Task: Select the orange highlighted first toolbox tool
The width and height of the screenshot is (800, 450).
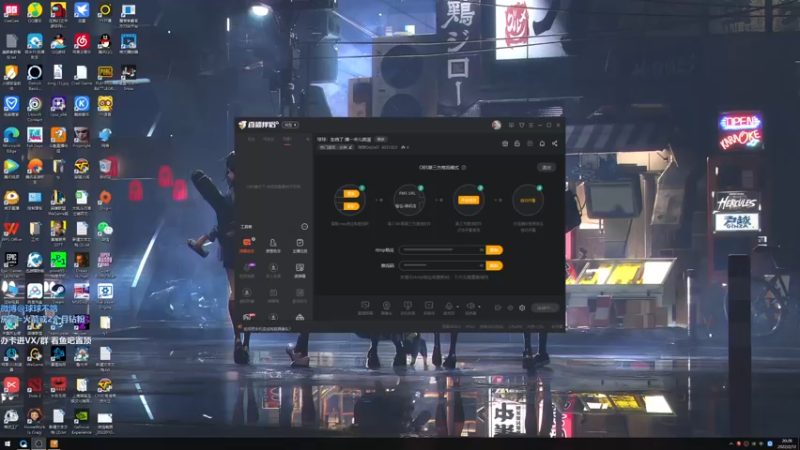Action: [247, 245]
